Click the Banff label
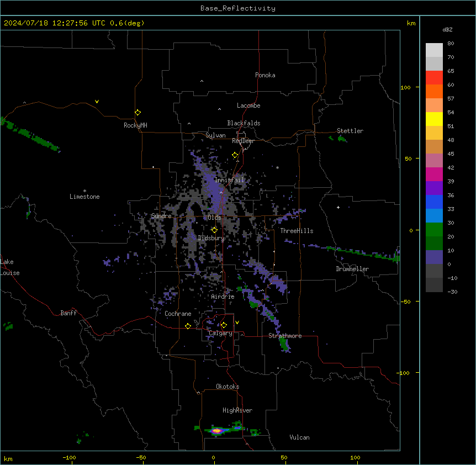Viewport: 476px width, 465px height. 68,313
